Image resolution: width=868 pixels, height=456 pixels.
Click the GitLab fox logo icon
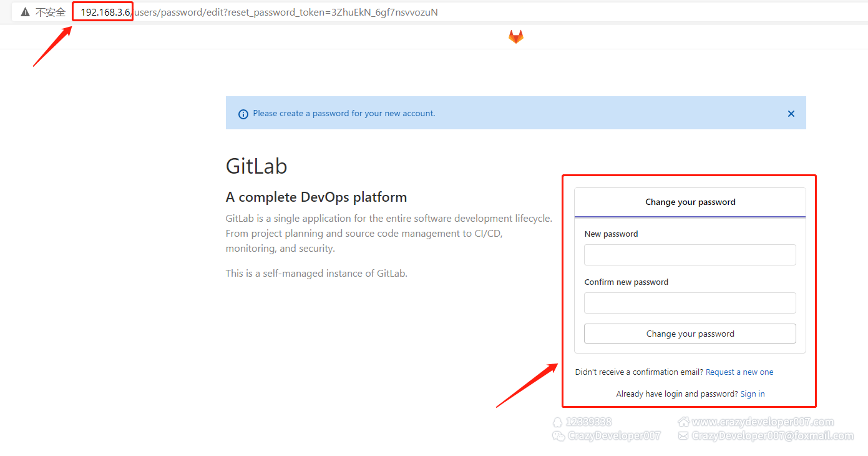(515, 37)
